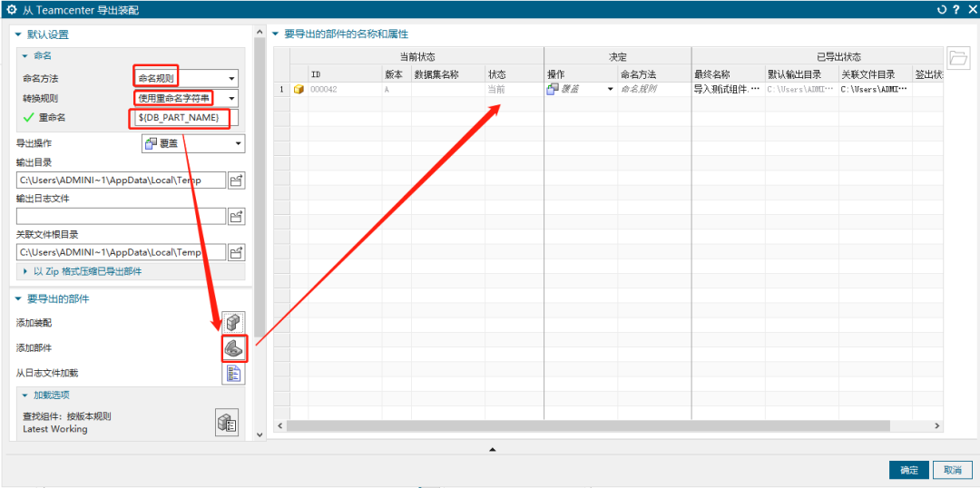This screenshot has height=488, width=980.
Task: Click the empty output log file field
Action: coord(121,216)
